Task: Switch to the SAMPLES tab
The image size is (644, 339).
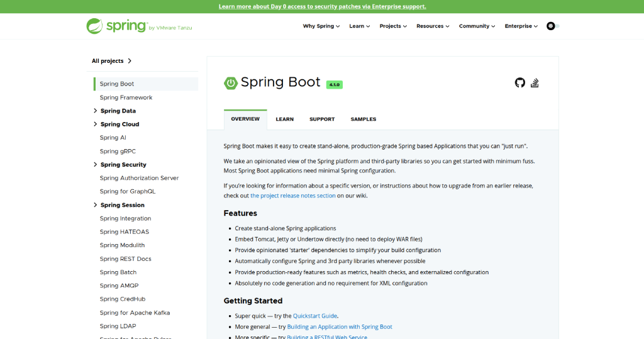Action: coord(363,119)
